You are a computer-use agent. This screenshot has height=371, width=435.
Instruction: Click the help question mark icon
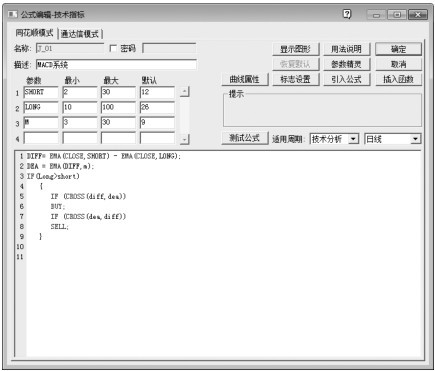347,14
